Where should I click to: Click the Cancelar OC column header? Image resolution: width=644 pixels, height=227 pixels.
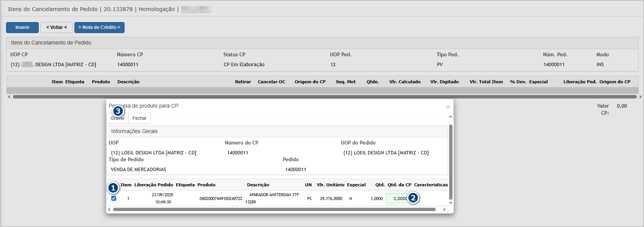[271, 82]
